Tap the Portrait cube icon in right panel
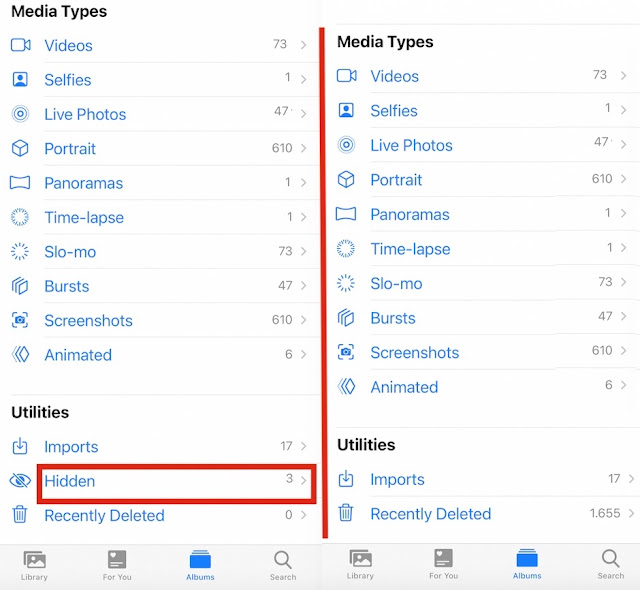Viewport: 640px width, 590px height. click(346, 180)
